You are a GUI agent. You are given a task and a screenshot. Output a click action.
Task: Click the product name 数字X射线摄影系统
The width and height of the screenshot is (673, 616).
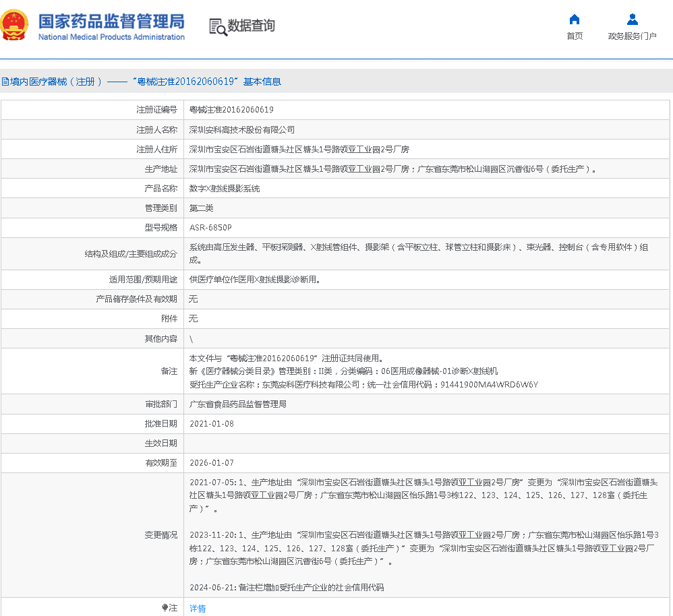pos(225,189)
